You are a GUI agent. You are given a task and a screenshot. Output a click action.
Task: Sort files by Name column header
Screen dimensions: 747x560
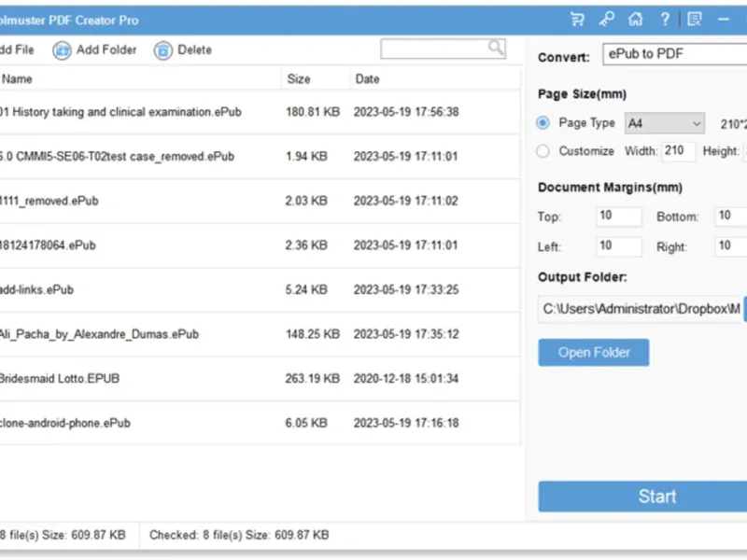pyautogui.click(x=139, y=79)
